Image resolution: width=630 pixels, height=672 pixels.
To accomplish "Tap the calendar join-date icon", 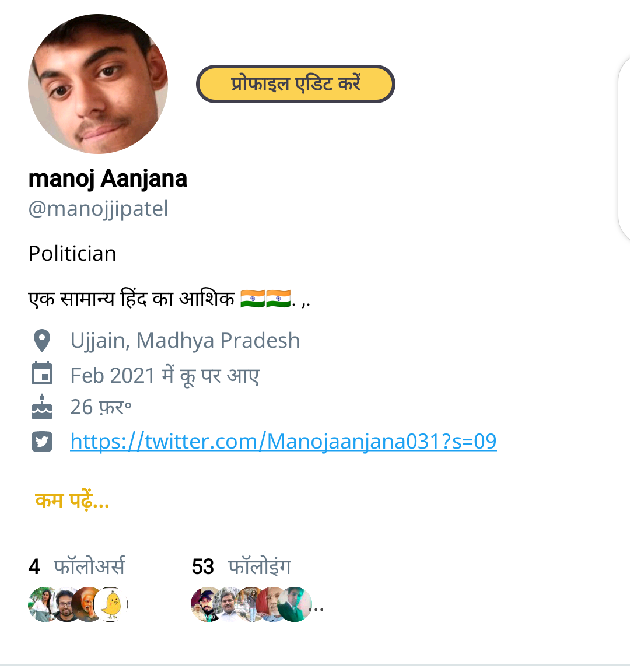I will (x=42, y=374).
